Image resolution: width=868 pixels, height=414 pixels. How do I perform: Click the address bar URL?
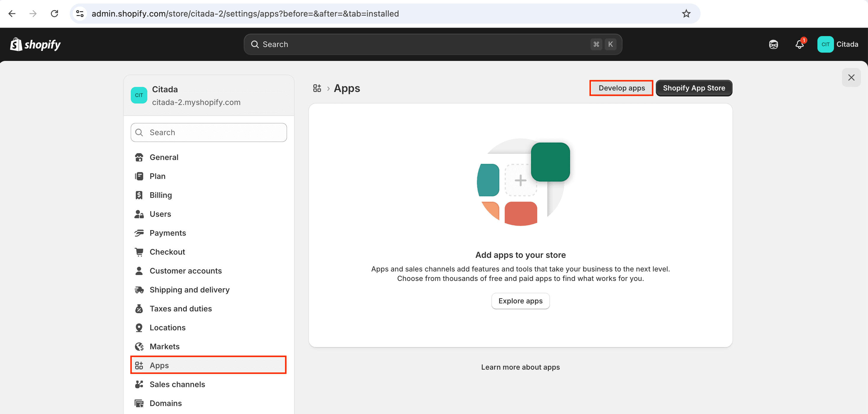[245, 14]
